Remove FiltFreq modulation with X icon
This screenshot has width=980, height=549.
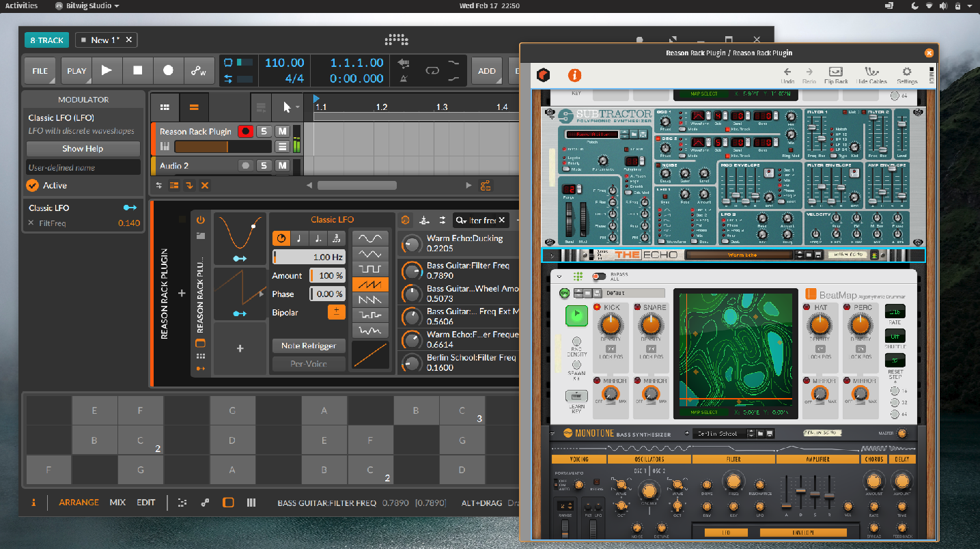(x=31, y=223)
